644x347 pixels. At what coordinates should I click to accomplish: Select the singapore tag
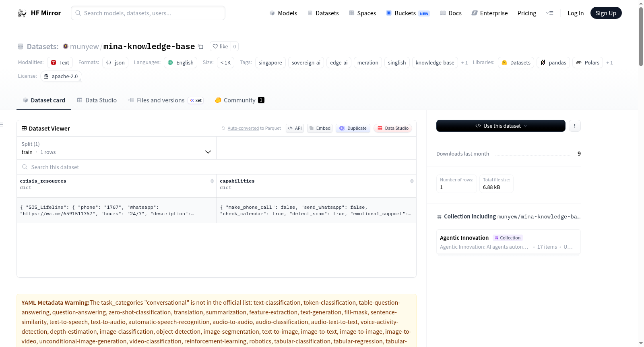point(270,62)
